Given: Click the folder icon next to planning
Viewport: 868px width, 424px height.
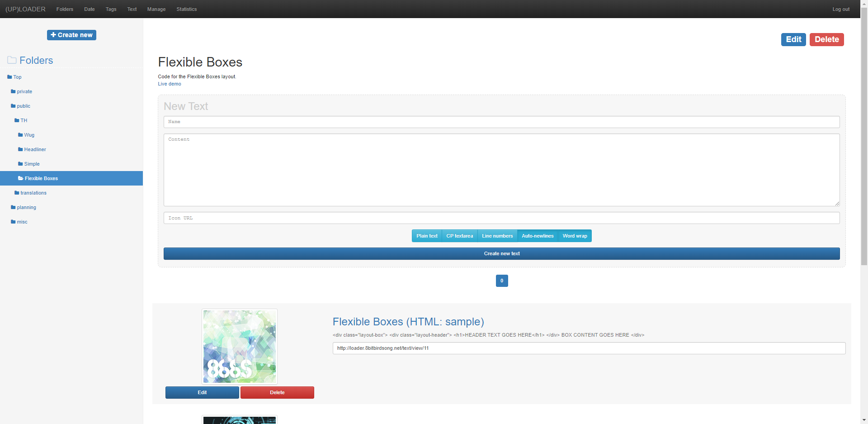Looking at the screenshot, I should (13, 207).
